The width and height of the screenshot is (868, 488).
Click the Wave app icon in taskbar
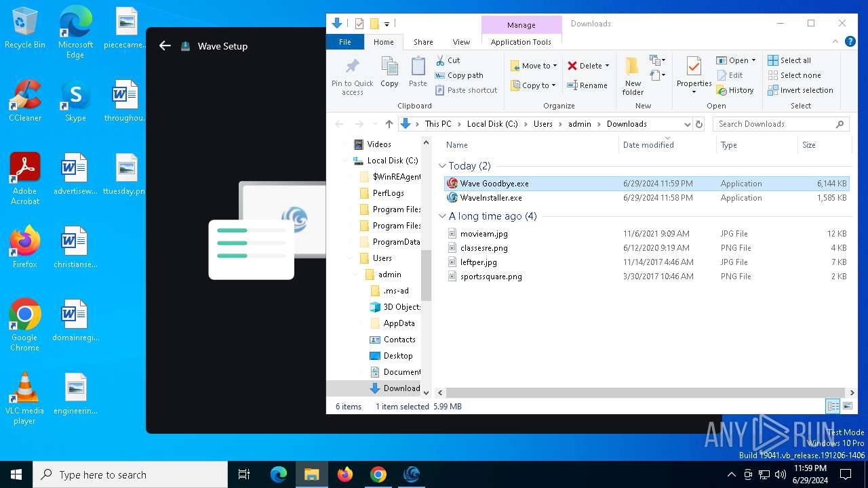coord(412,474)
